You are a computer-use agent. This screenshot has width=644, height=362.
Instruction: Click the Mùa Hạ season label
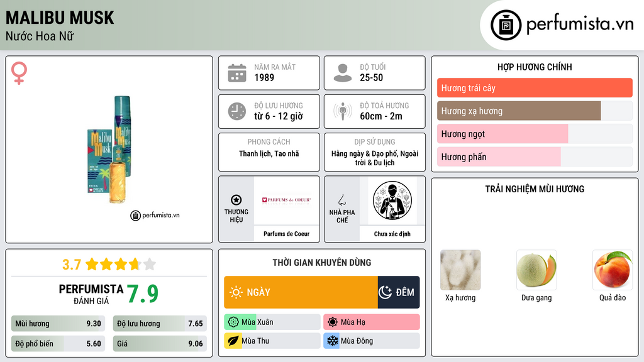tap(353, 322)
